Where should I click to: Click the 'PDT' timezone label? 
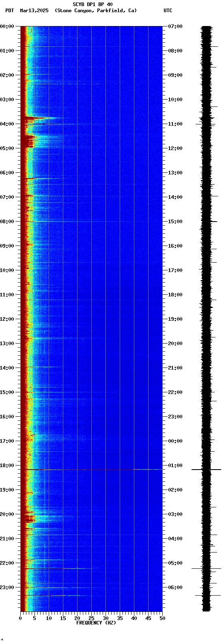point(9,11)
